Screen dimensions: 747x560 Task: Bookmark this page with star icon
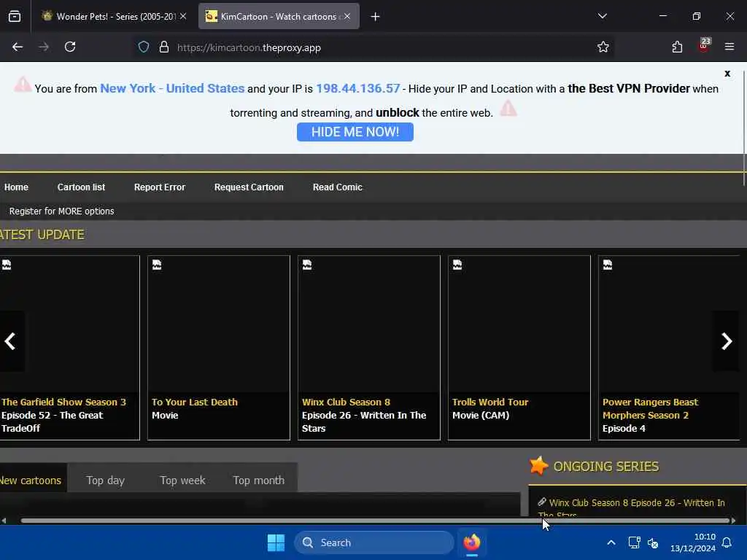(x=603, y=47)
